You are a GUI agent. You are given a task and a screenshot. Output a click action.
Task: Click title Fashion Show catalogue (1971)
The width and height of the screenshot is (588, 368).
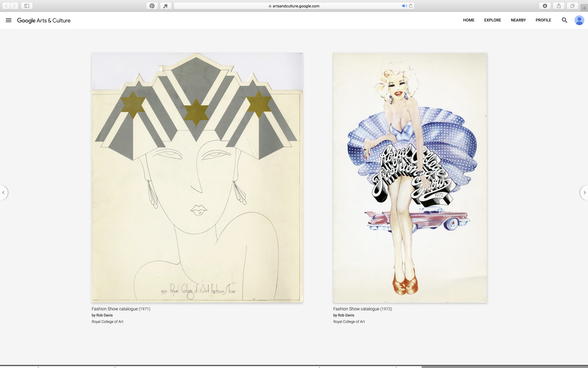coord(121,309)
